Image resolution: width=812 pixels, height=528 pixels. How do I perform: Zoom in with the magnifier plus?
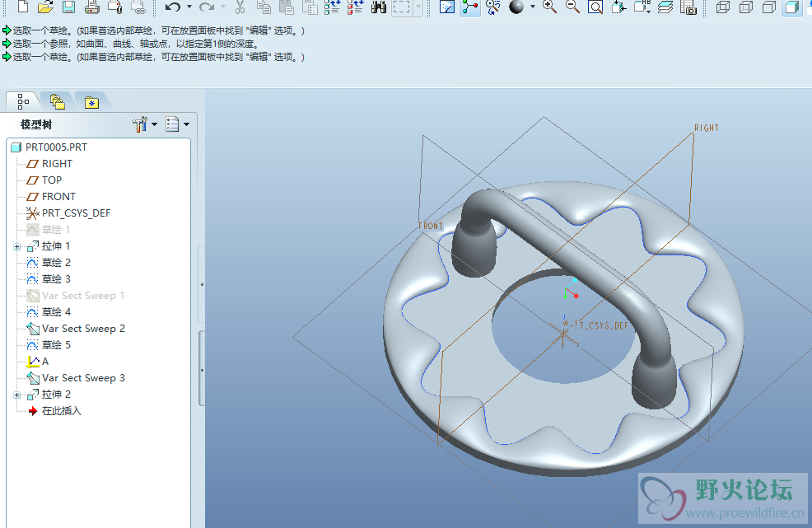[x=549, y=7]
